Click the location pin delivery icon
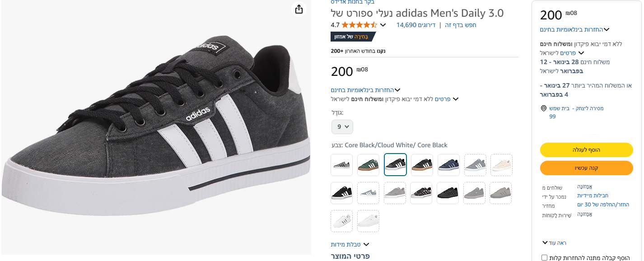Viewport: 644px width, 261px height. point(544,109)
